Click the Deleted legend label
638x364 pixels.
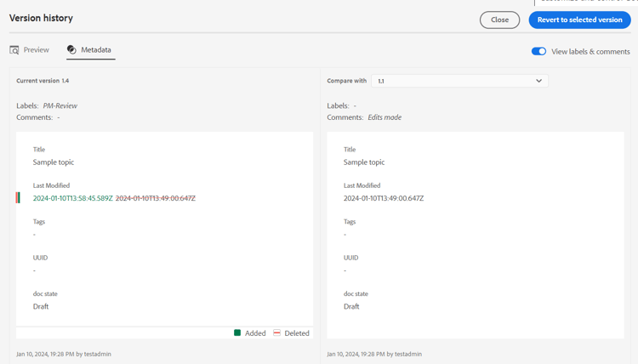click(x=297, y=333)
